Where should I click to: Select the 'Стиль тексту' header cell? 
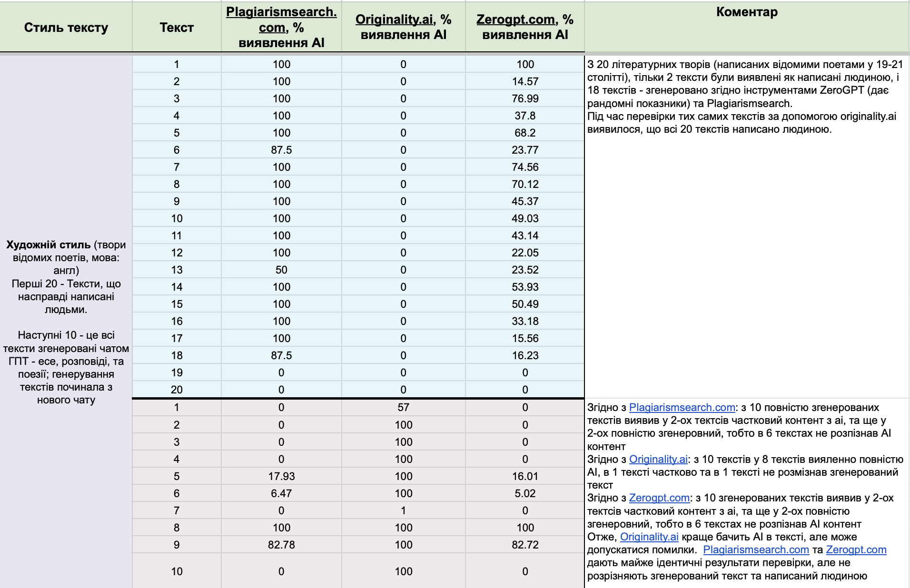click(x=66, y=28)
